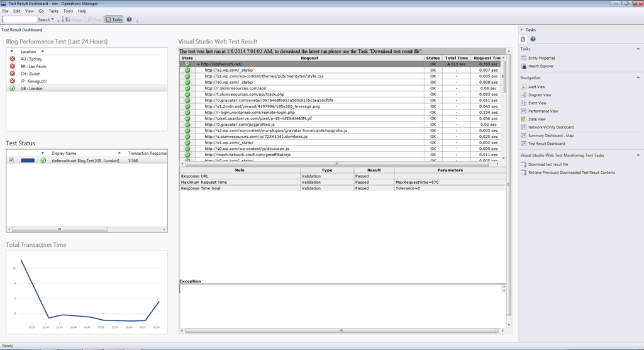Open Entity Properties icon in Tasks pane

coord(524,58)
